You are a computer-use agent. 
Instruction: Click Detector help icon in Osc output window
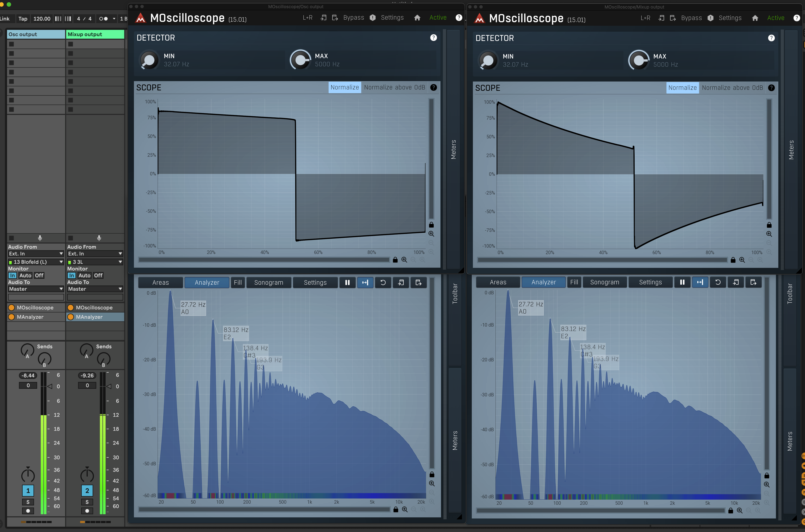pyautogui.click(x=434, y=38)
